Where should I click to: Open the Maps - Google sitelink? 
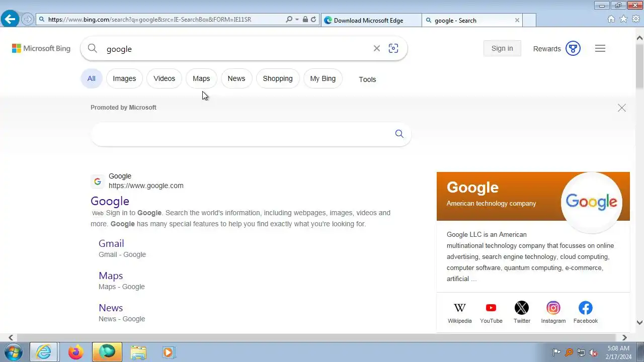tap(111, 276)
